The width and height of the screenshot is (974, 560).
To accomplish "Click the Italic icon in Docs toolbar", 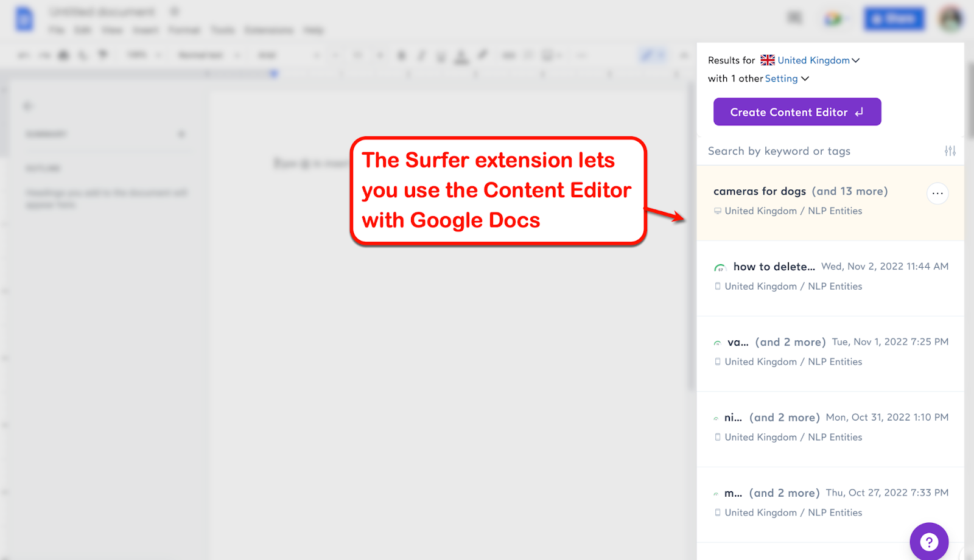I will coord(421,55).
